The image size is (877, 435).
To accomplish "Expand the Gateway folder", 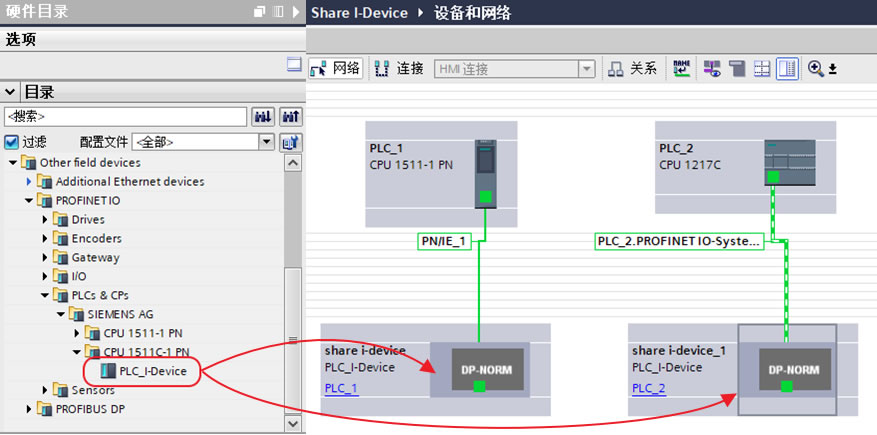I will (x=45, y=258).
